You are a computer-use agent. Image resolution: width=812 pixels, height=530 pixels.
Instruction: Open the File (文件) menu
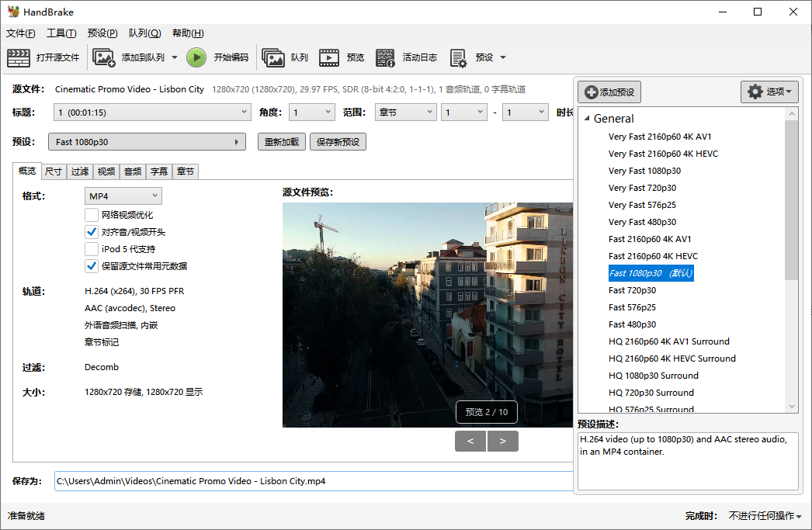[x=21, y=33]
